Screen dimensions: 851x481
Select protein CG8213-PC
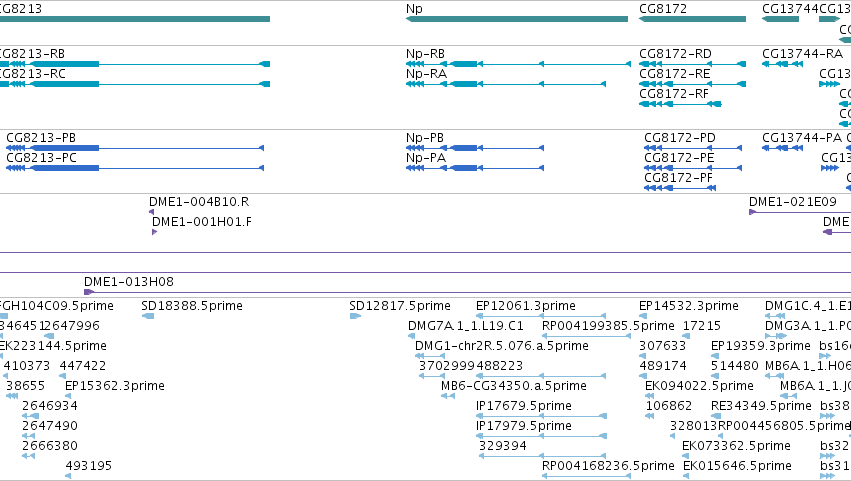pos(135,168)
